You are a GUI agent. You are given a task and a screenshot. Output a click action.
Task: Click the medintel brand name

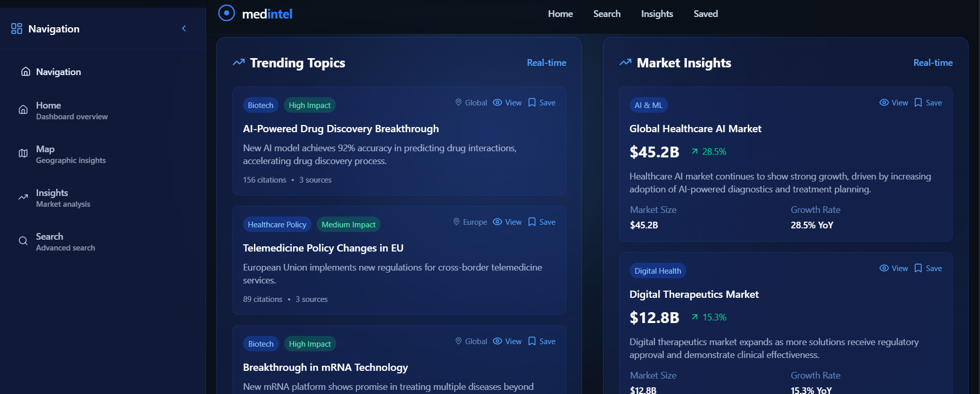tap(267, 14)
